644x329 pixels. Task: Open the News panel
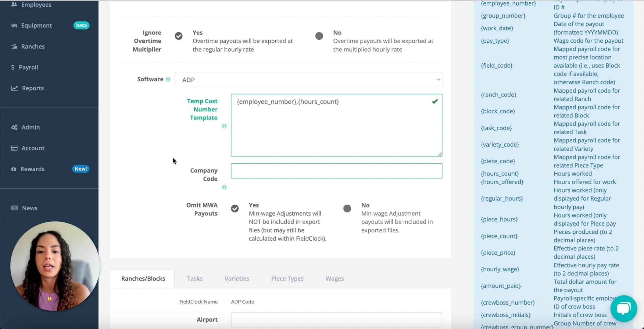(x=30, y=208)
